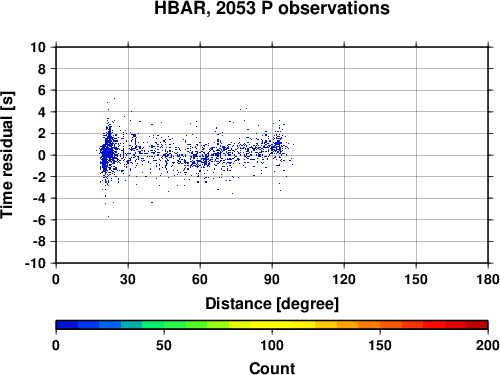Select the yellow section of the colorbar
Viewport: 500px width, 375px height.
(272, 324)
